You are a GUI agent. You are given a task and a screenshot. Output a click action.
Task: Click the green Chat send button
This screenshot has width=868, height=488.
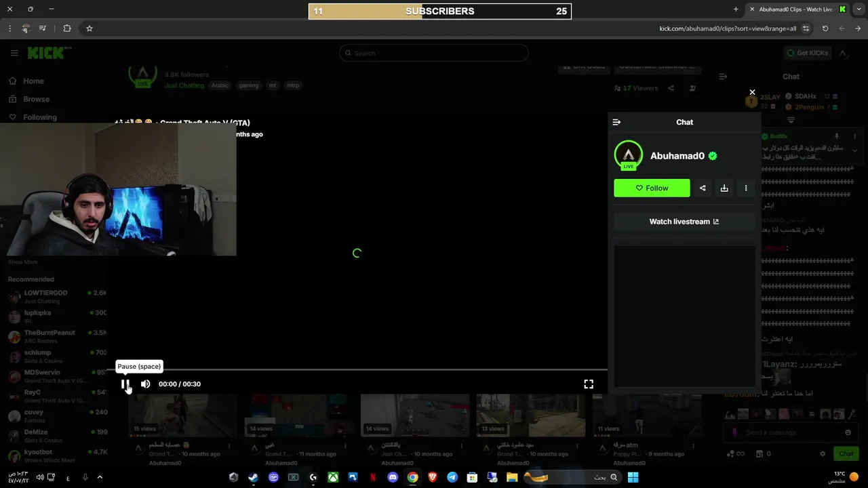(846, 453)
